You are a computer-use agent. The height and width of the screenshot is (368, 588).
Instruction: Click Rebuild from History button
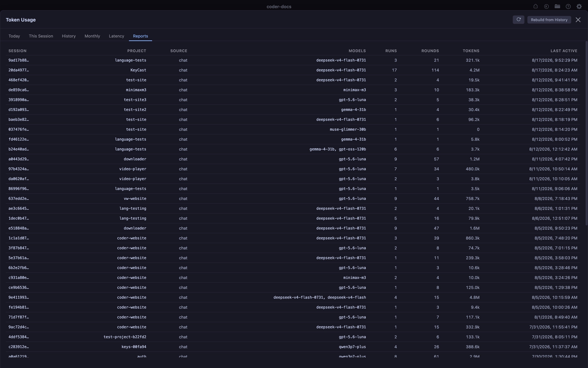pos(549,20)
